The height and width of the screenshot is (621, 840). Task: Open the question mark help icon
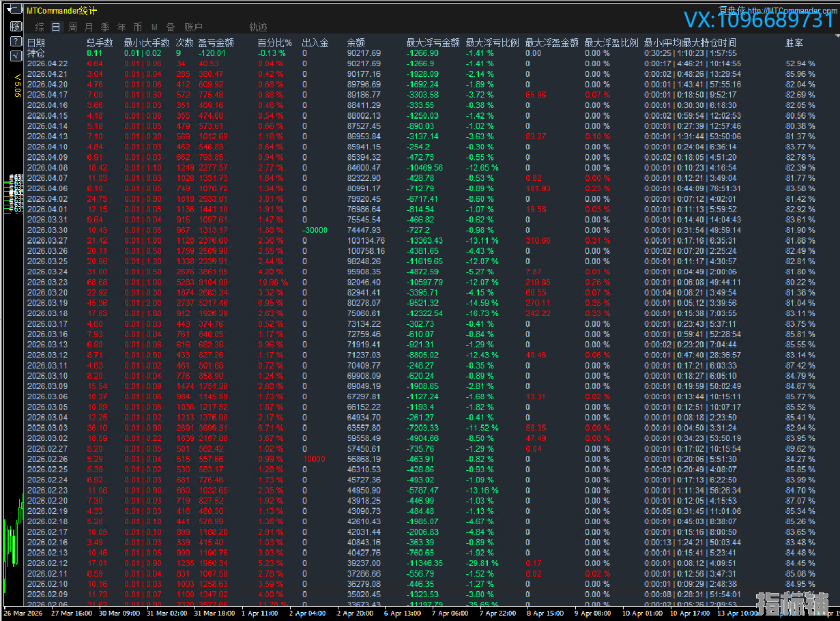(16, 42)
